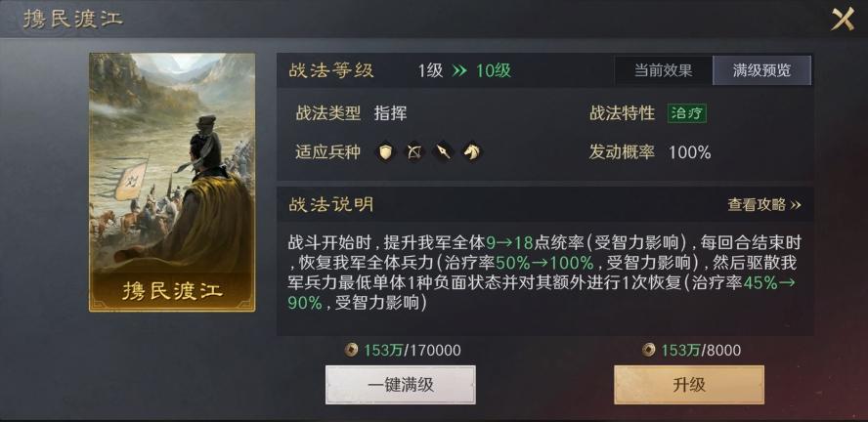Select the horse cavalry troop icon
This screenshot has width=868, height=422.
pyautogui.click(x=472, y=151)
